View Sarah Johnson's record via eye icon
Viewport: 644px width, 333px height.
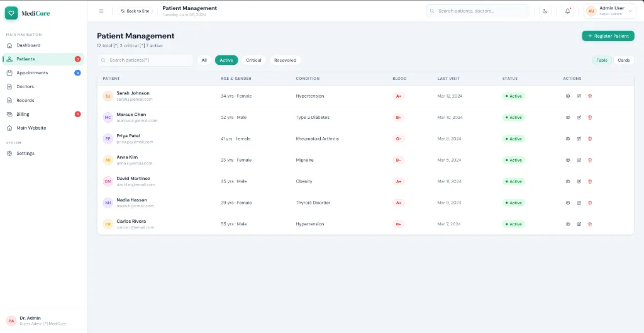568,96
